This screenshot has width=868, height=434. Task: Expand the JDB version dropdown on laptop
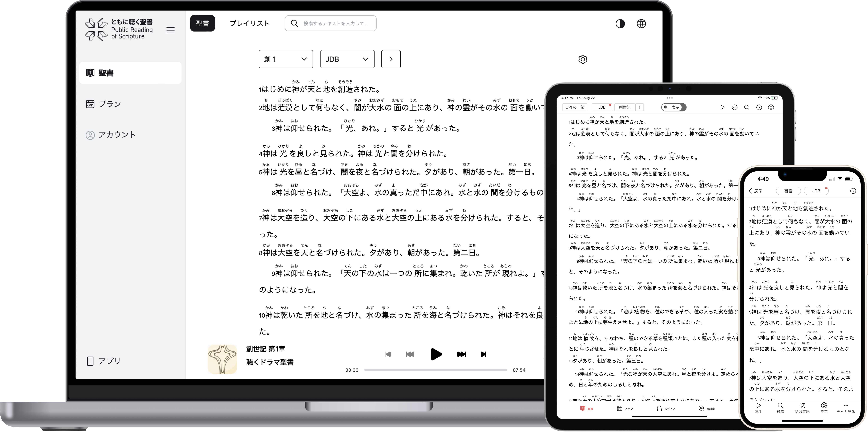click(347, 59)
